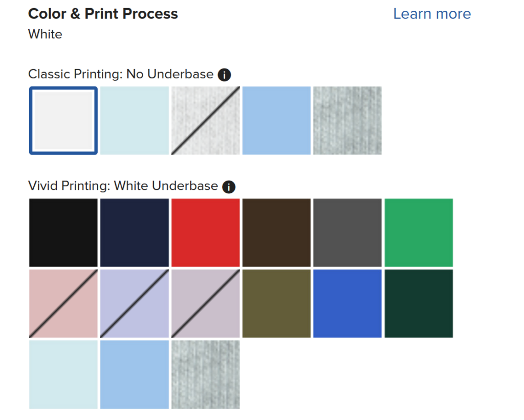Select the black swatch in Vivid Printing
The height and width of the screenshot is (420, 524).
tap(63, 233)
